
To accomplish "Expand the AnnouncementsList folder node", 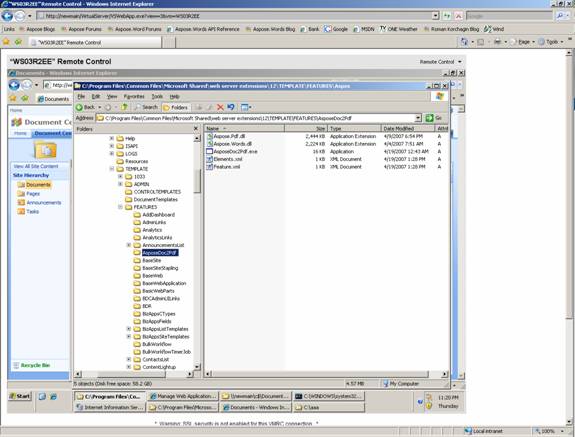I will coord(129,245).
